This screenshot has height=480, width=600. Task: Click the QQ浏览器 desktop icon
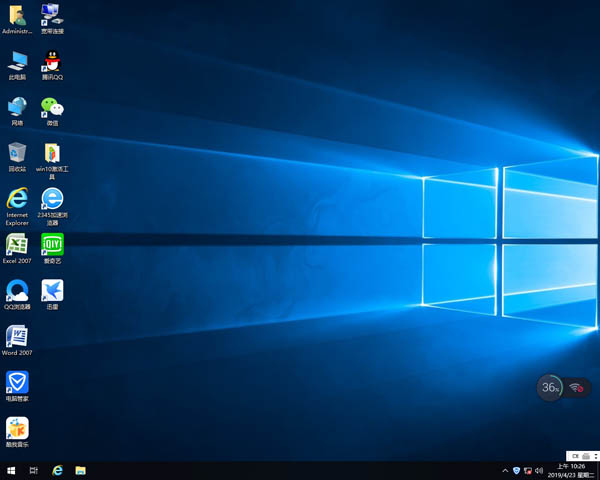[x=17, y=291]
